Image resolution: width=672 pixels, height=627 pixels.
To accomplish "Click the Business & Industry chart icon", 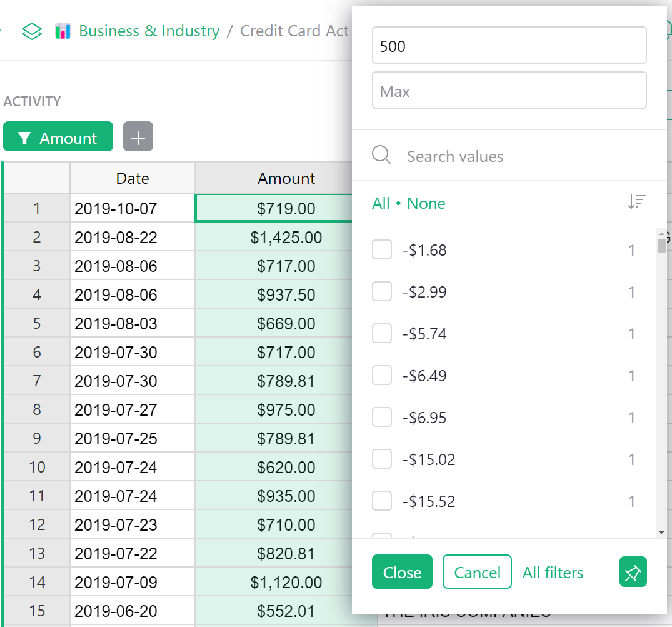I will [x=63, y=31].
